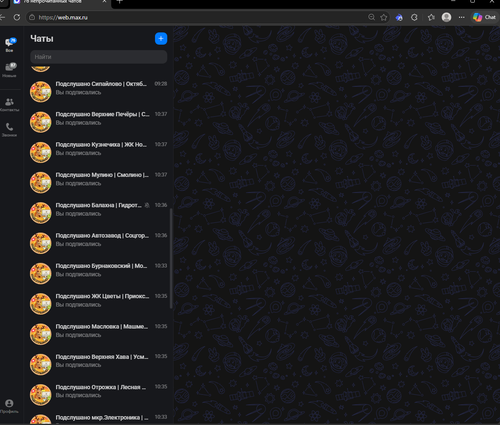Reload the page with the refresh icon
The width and height of the screenshot is (500, 425).
click(17, 17)
